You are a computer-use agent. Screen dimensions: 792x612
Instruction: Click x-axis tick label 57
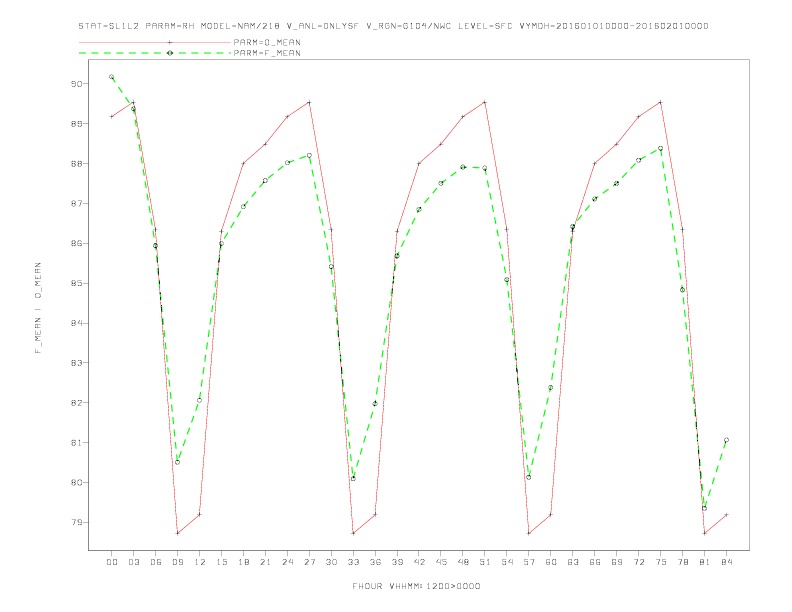tap(529, 562)
